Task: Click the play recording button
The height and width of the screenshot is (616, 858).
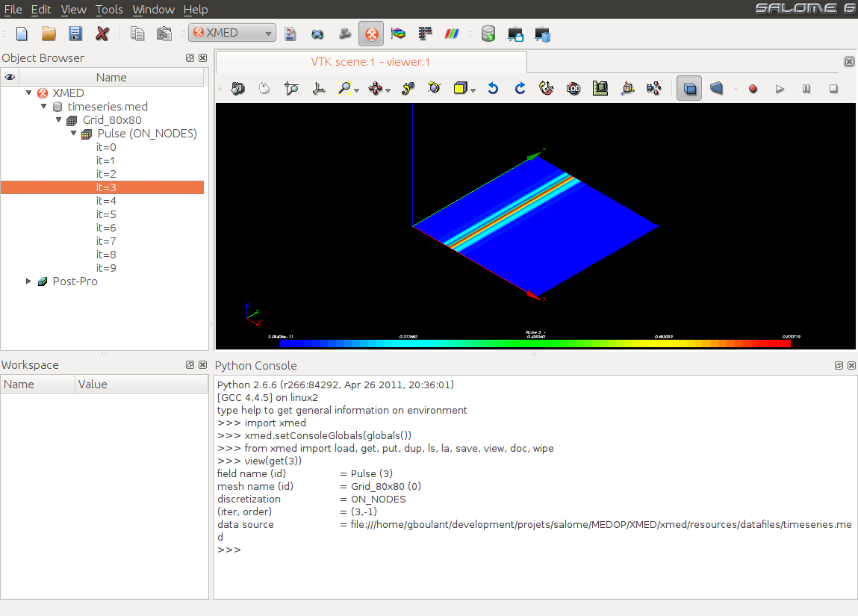Action: coord(780,89)
